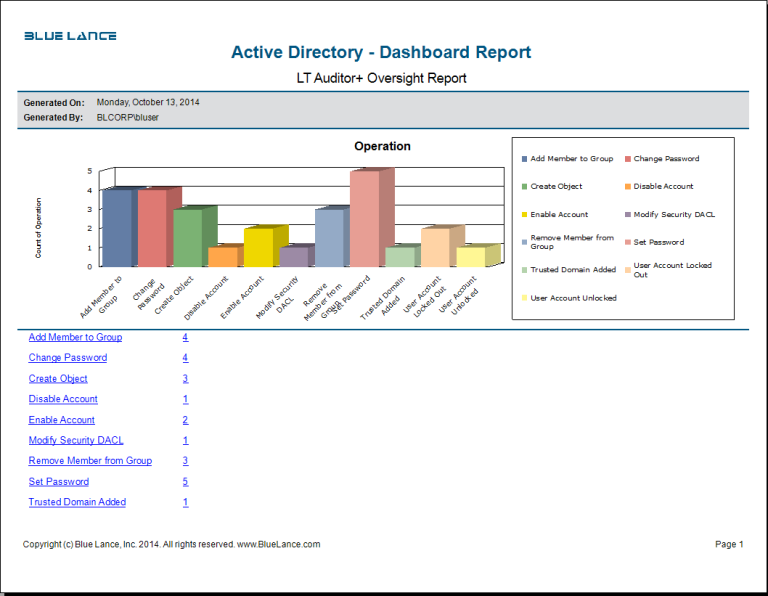Click the yellow Enable Account legend swatch
This screenshot has height=596, width=768.
[524, 215]
